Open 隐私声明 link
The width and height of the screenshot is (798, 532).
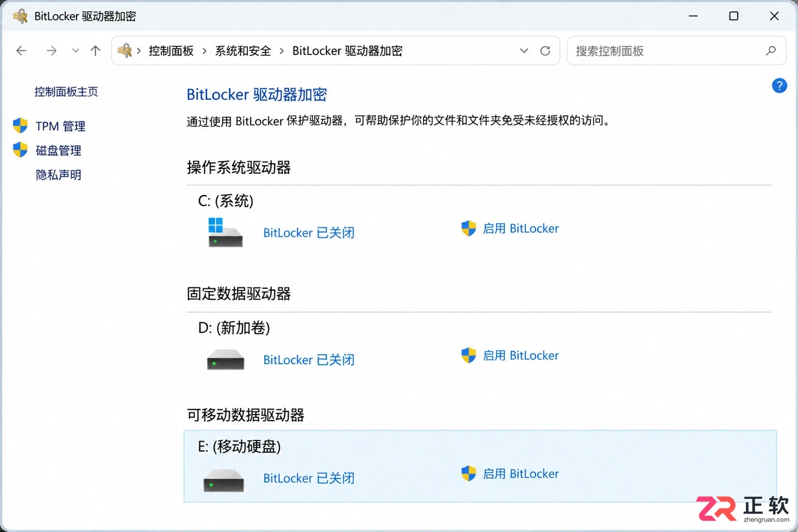click(x=59, y=175)
